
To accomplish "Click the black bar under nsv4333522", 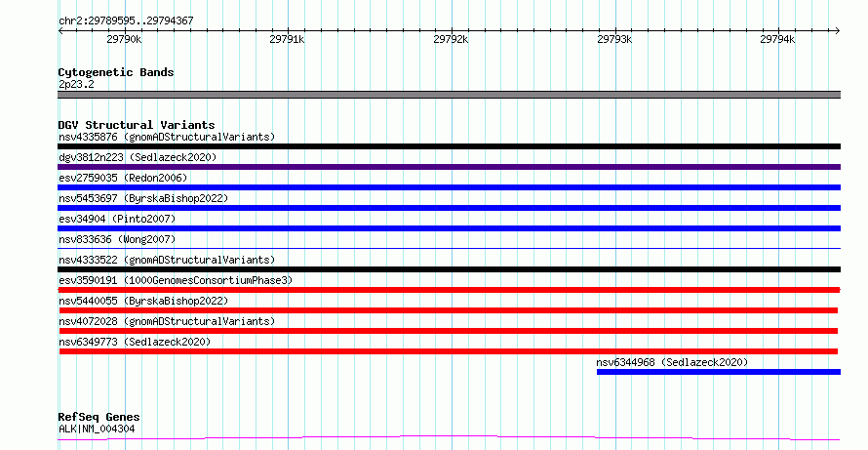I will 449,269.
